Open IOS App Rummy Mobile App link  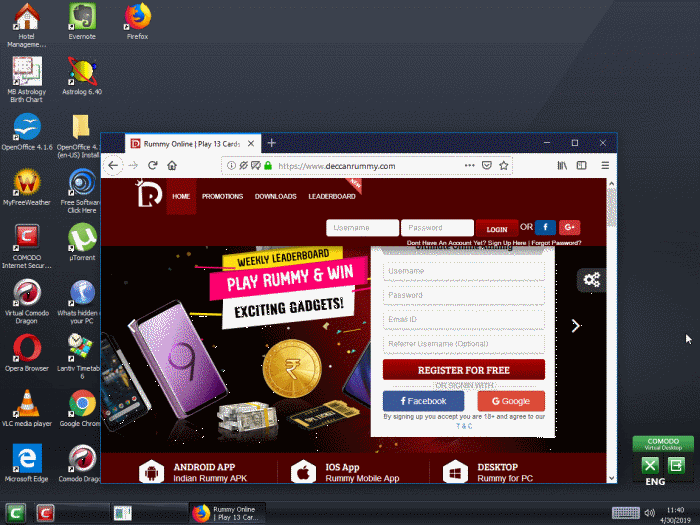[345, 472]
